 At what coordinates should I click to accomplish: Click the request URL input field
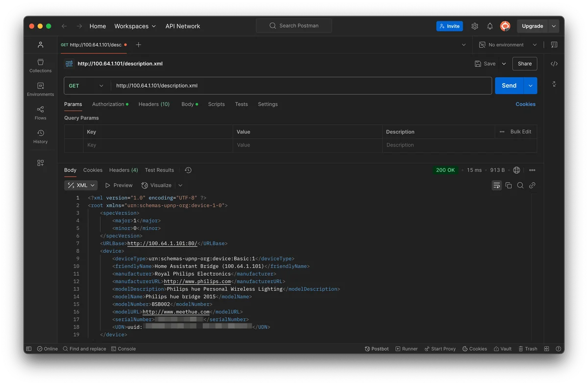tap(301, 85)
